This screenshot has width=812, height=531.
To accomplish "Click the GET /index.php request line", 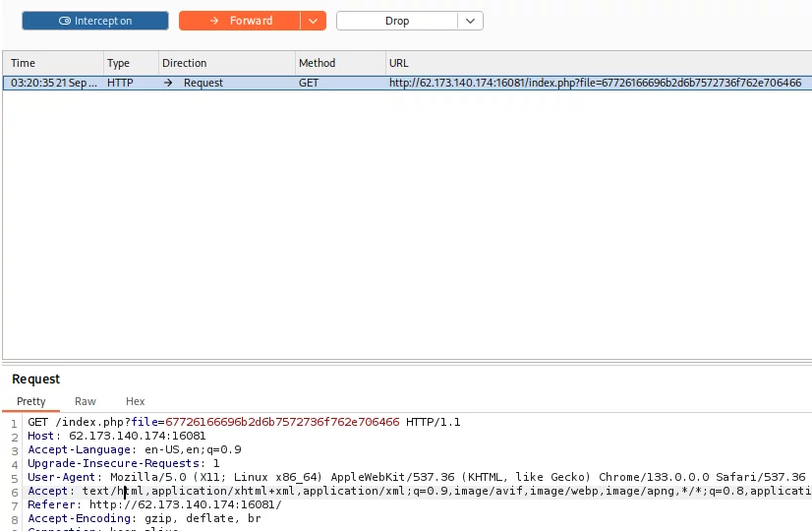I will (x=244, y=422).
